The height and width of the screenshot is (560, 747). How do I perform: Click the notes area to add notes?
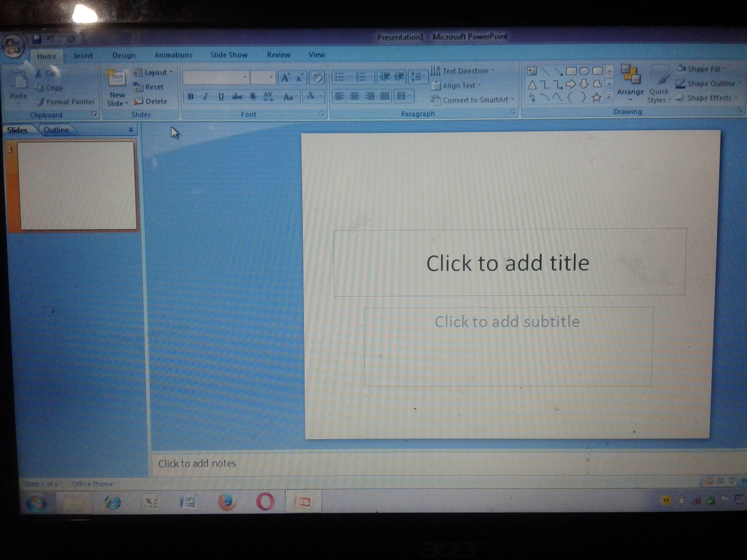447,463
